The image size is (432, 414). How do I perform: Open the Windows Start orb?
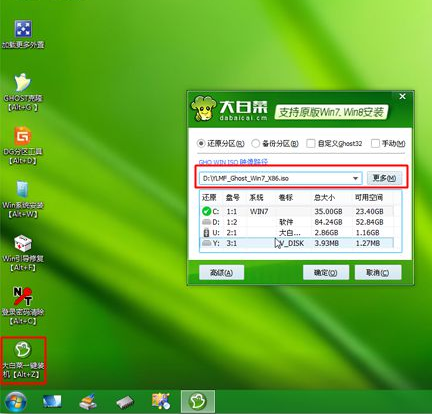16,402
